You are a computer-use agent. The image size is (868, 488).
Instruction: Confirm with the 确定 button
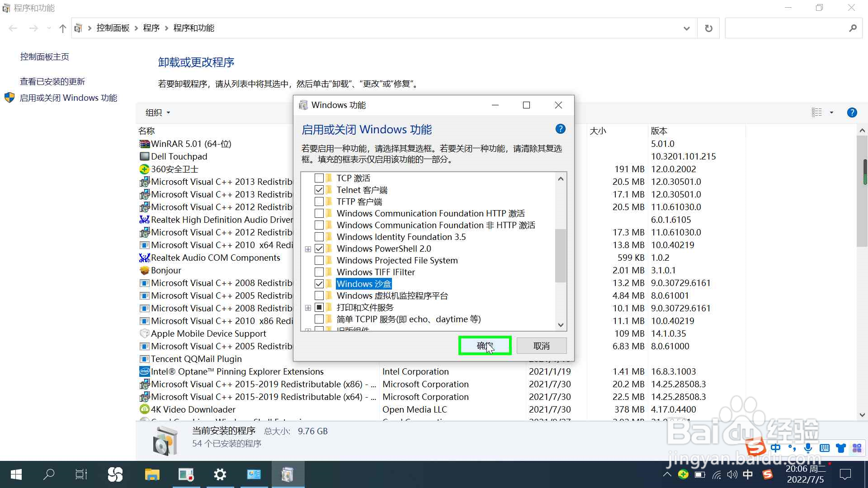pos(485,346)
